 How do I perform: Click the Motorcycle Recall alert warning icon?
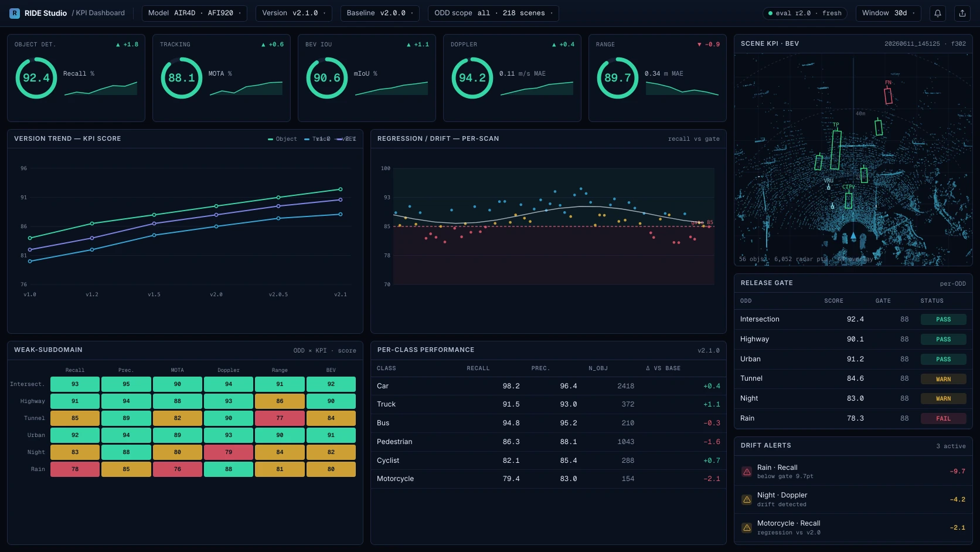pos(747,528)
